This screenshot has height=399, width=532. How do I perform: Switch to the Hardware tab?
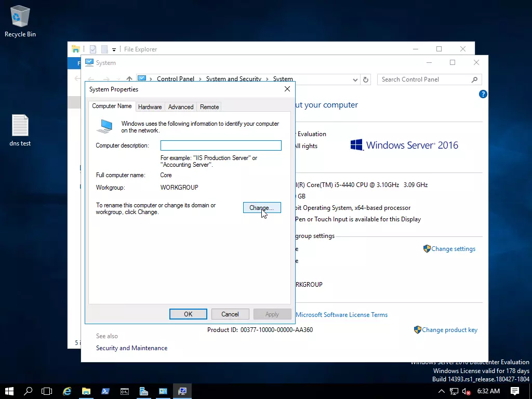pos(150,107)
